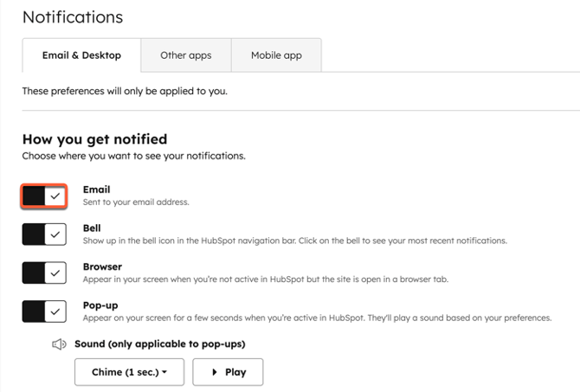Open the Chime (1 sec.) dropdown
The width and height of the screenshot is (580, 392).
pos(129,372)
